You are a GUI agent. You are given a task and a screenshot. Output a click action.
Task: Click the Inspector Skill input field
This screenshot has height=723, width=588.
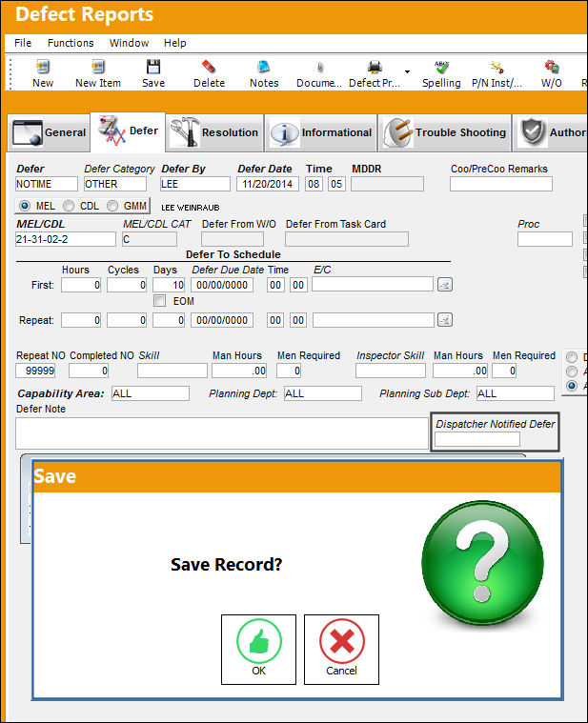coord(390,371)
